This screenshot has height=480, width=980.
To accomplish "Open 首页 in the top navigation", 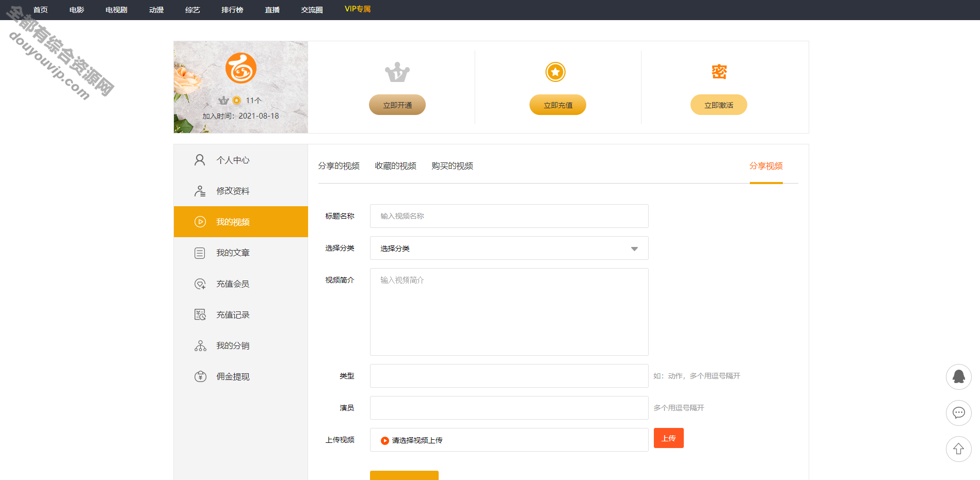I will point(40,10).
